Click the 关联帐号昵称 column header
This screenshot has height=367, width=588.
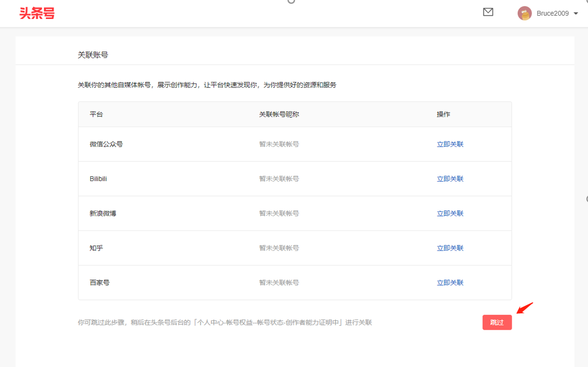(279, 114)
